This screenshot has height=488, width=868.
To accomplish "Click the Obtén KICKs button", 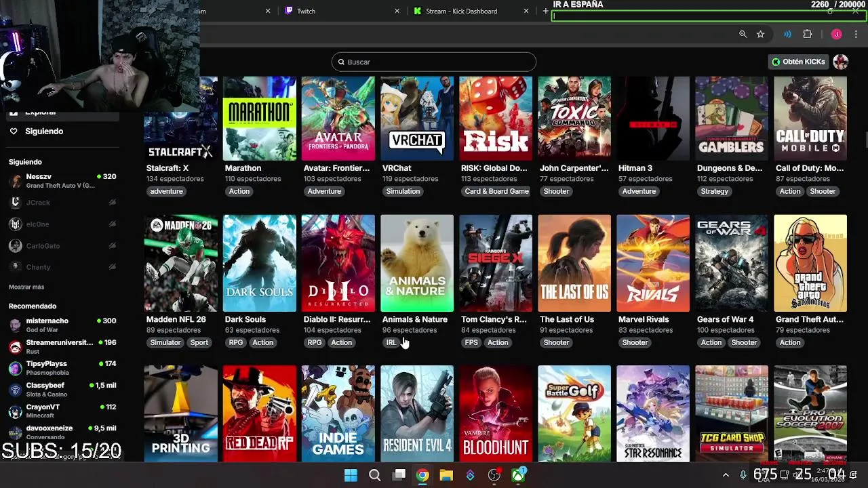I will (x=798, y=62).
